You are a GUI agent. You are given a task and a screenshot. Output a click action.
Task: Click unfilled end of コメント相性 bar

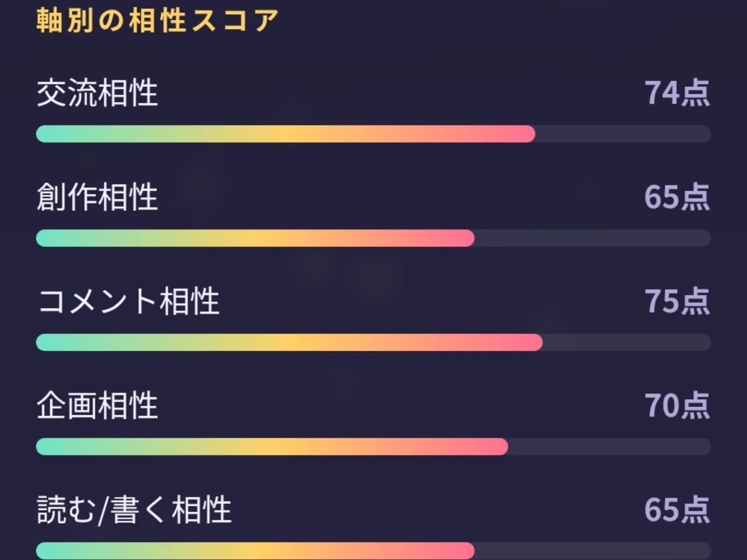(627, 342)
